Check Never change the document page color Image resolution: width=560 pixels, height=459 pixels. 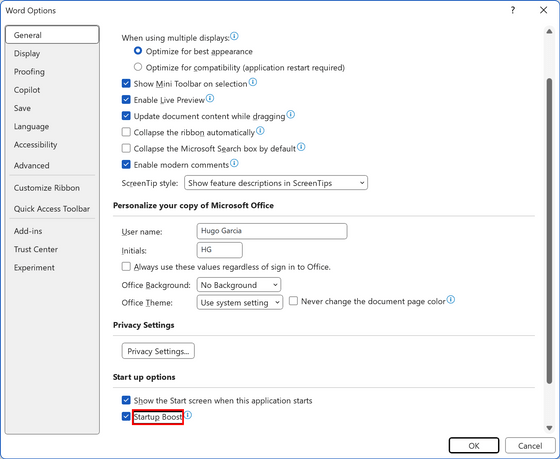293,301
